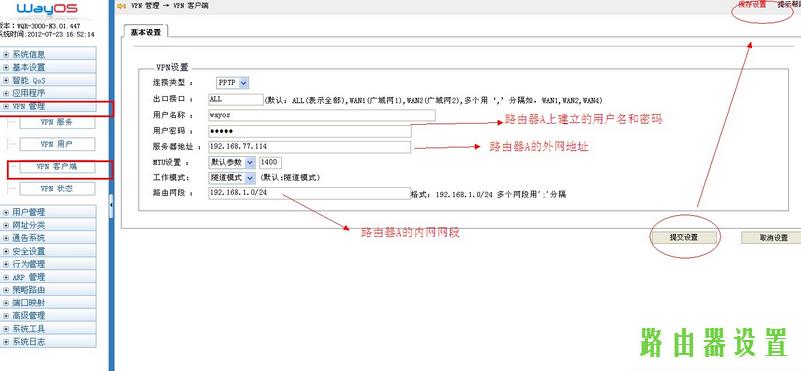Open the 端口映射 menu section

pos(49,303)
